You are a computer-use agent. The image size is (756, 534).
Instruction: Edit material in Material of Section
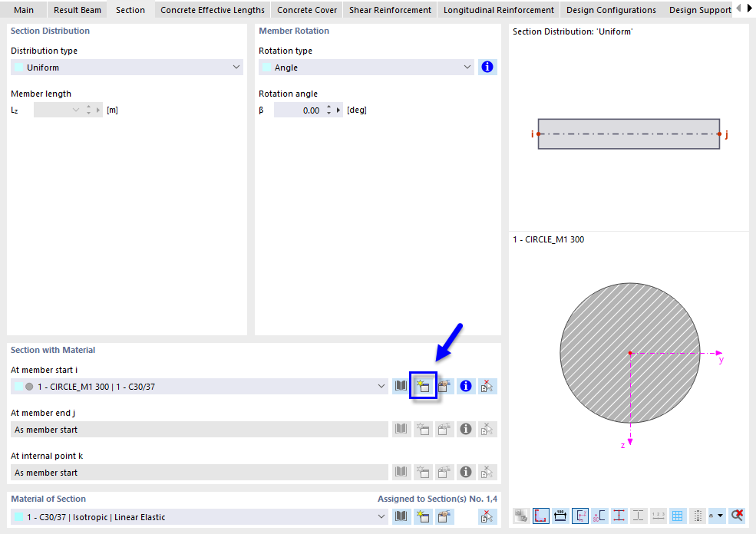point(444,516)
